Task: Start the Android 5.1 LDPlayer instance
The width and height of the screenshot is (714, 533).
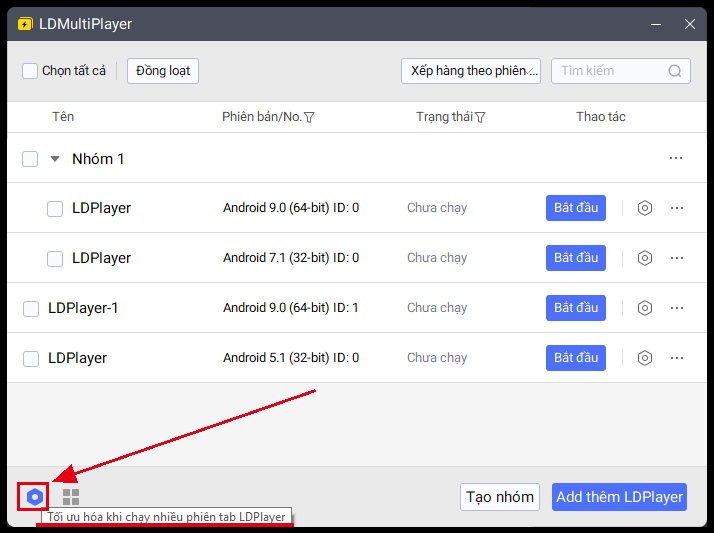Action: pyautogui.click(x=576, y=358)
